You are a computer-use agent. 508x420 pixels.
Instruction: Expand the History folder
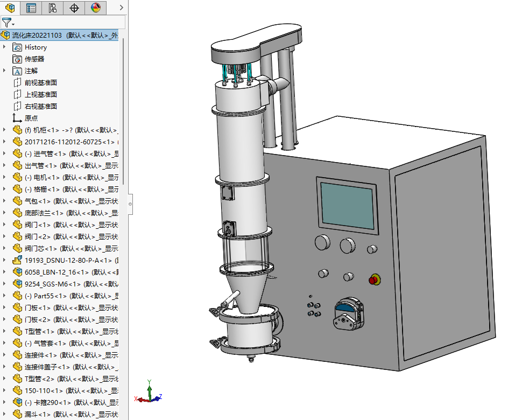(4, 47)
